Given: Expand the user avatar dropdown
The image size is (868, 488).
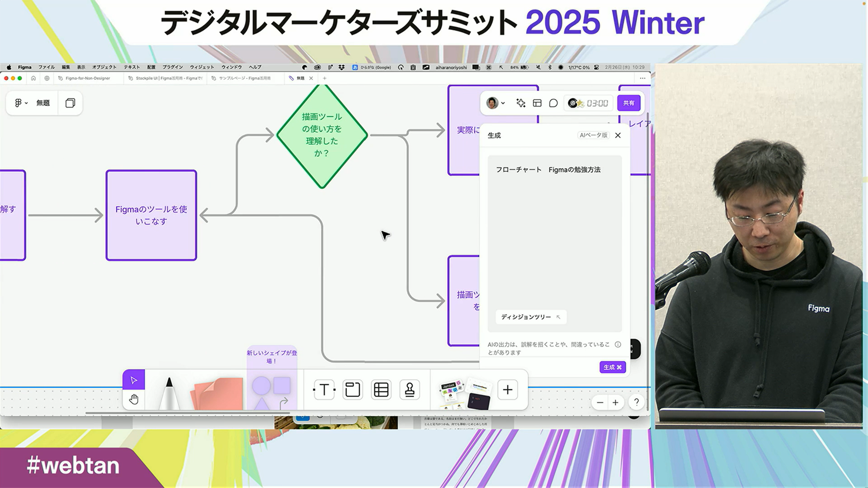Looking at the screenshot, I should [496, 103].
